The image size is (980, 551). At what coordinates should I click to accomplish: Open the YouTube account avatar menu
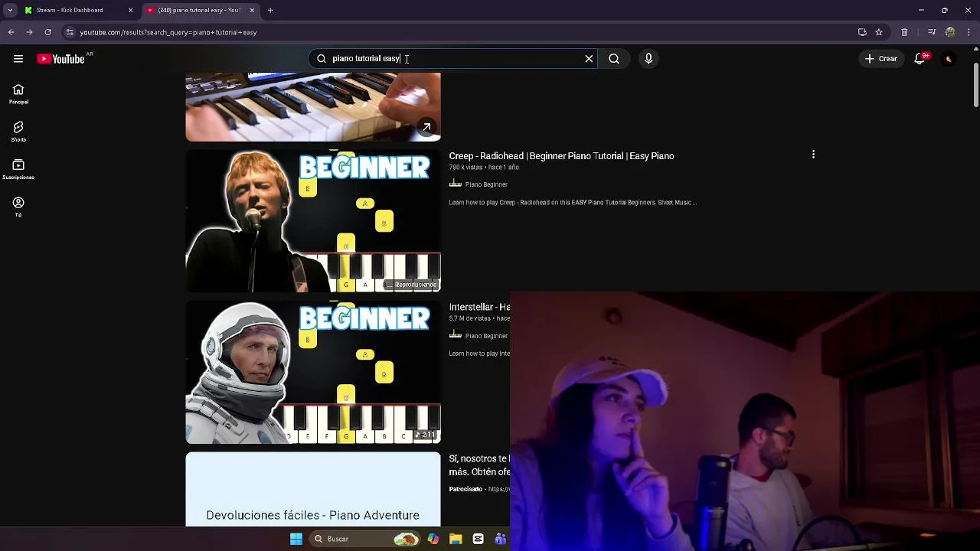[949, 59]
